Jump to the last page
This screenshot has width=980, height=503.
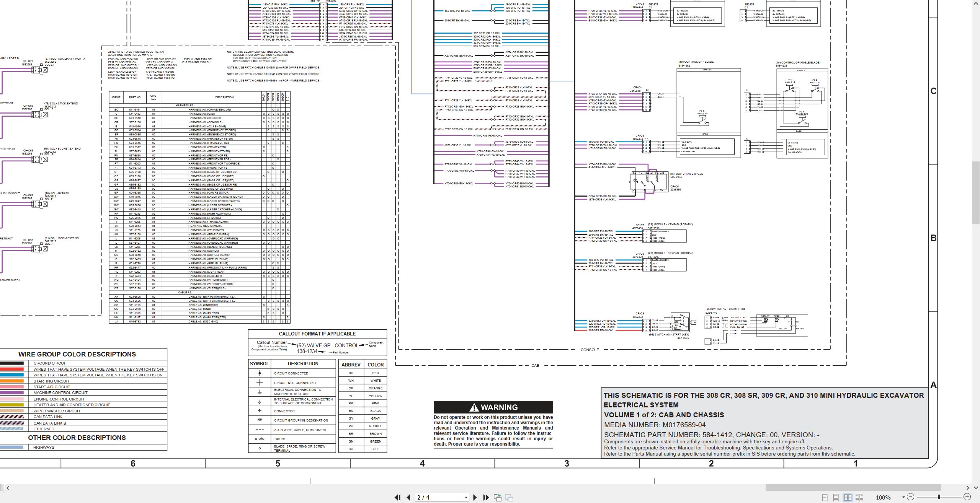click(486, 497)
